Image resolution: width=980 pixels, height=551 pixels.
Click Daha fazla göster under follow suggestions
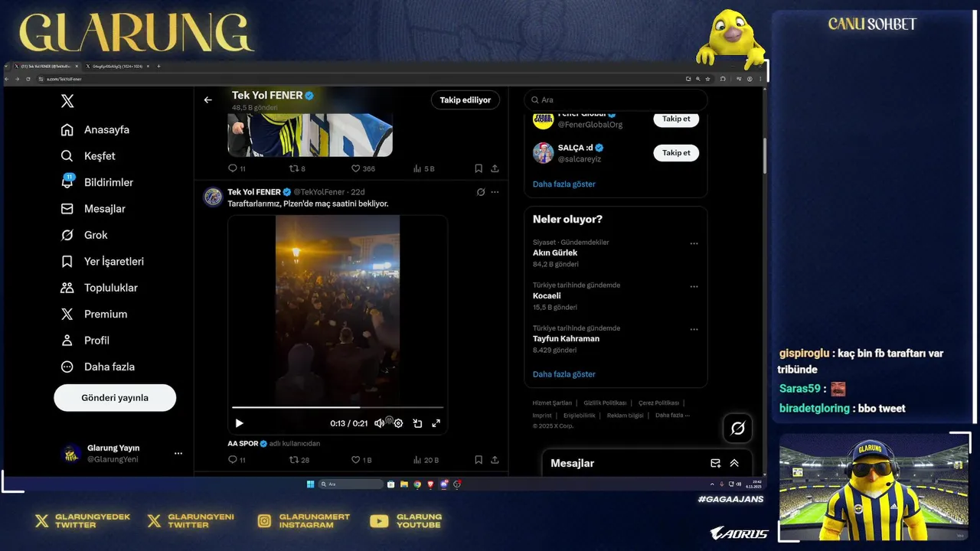563,184
